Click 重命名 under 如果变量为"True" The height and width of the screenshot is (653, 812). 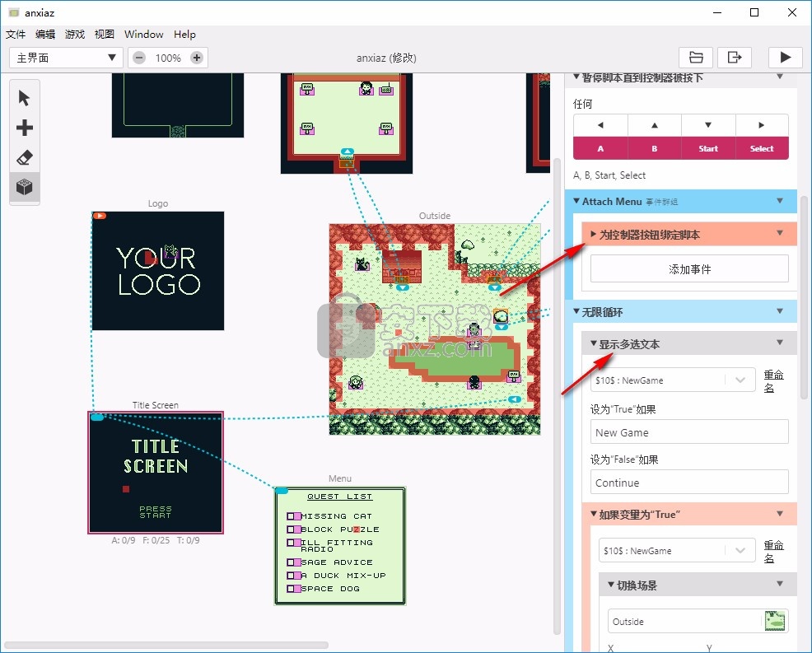click(773, 552)
